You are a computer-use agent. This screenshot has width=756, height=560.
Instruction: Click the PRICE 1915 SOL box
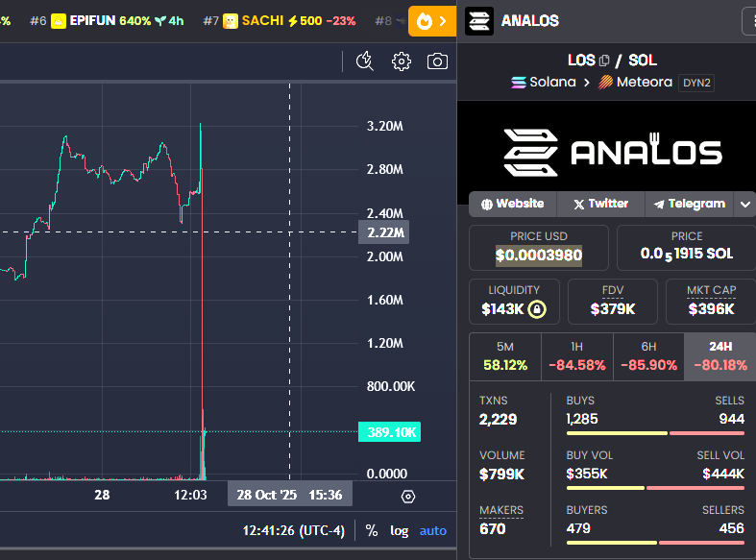coord(687,248)
